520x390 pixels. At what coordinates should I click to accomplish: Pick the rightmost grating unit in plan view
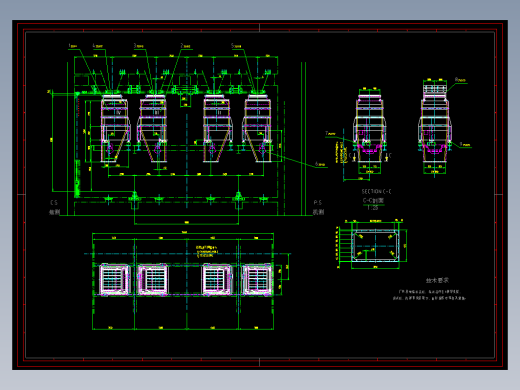click(x=258, y=279)
